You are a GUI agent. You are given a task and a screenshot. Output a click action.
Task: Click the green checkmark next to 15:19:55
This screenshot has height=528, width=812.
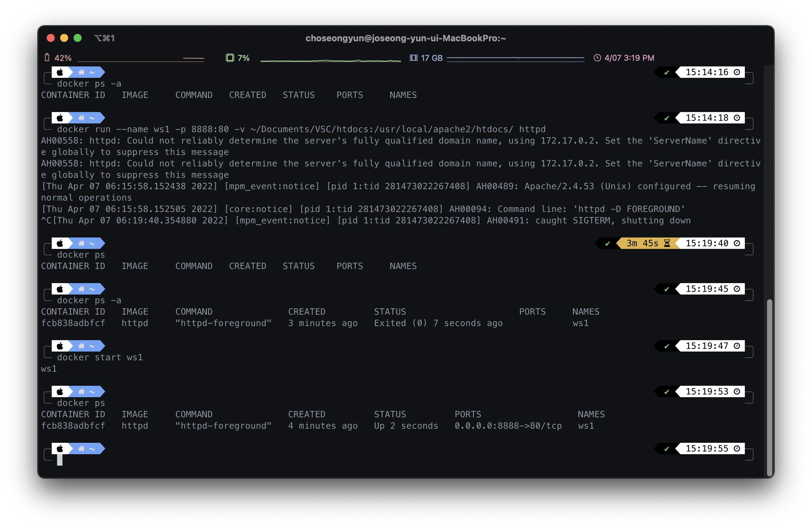tap(667, 449)
